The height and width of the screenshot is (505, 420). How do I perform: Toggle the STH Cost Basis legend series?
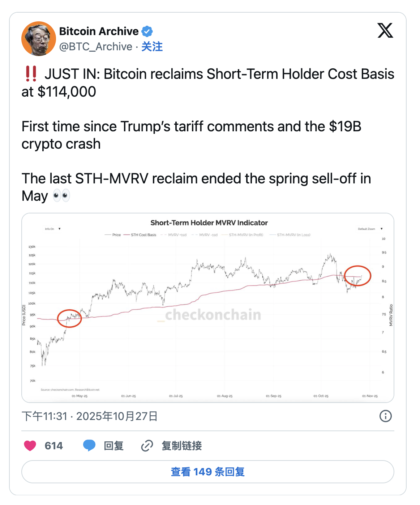[140, 235]
